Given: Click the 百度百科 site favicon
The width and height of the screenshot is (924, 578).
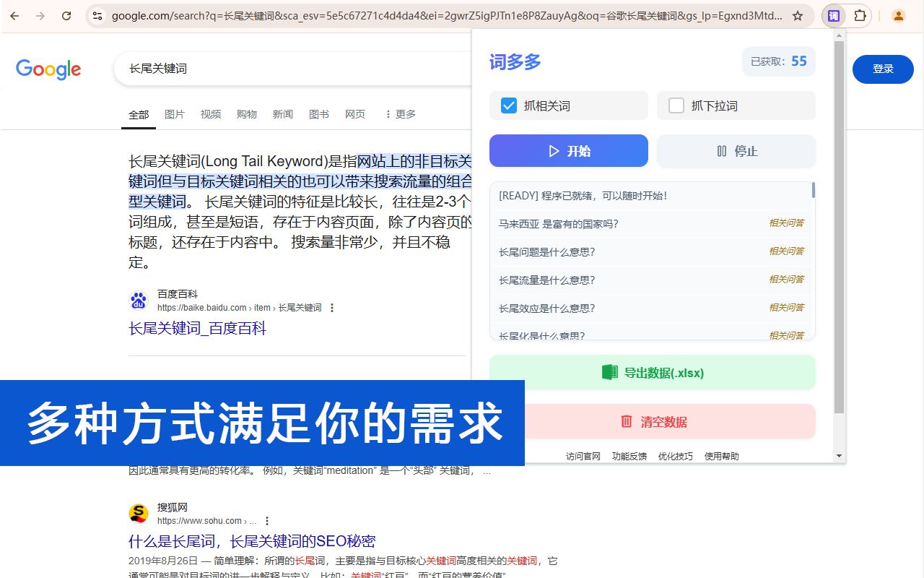Looking at the screenshot, I should click(x=139, y=301).
